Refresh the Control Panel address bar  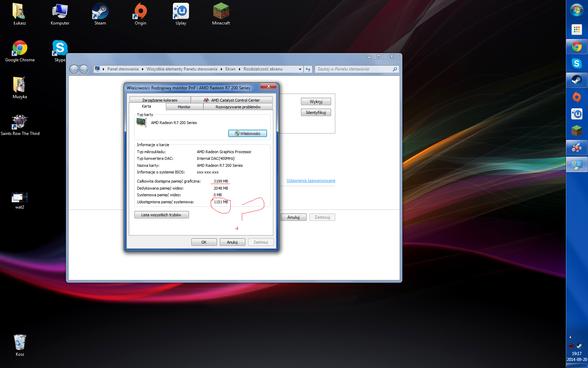[x=308, y=69]
